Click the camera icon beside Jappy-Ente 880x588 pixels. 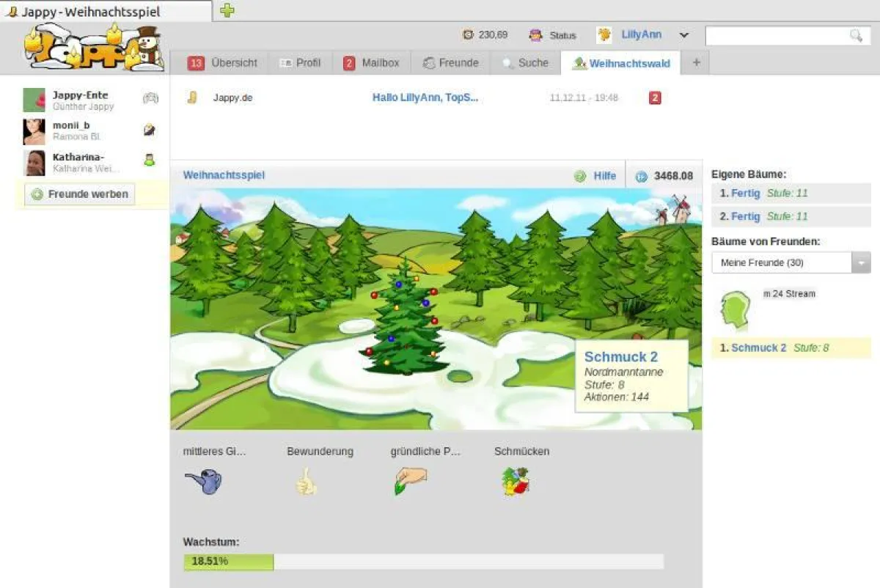tap(150, 98)
